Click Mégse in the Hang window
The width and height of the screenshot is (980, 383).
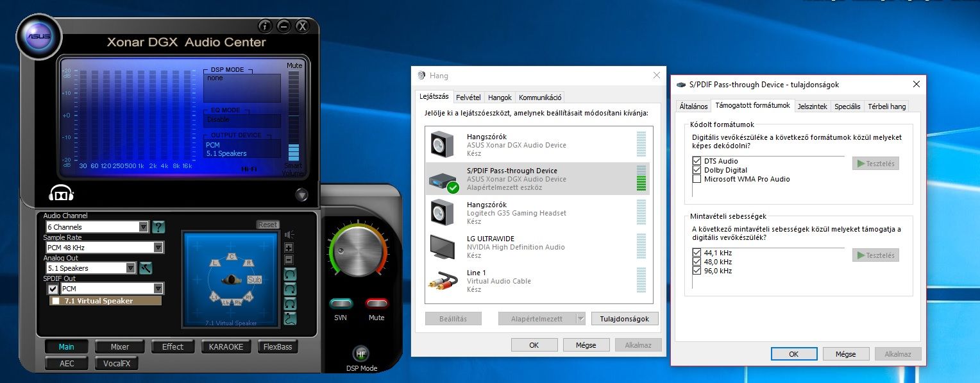(586, 345)
